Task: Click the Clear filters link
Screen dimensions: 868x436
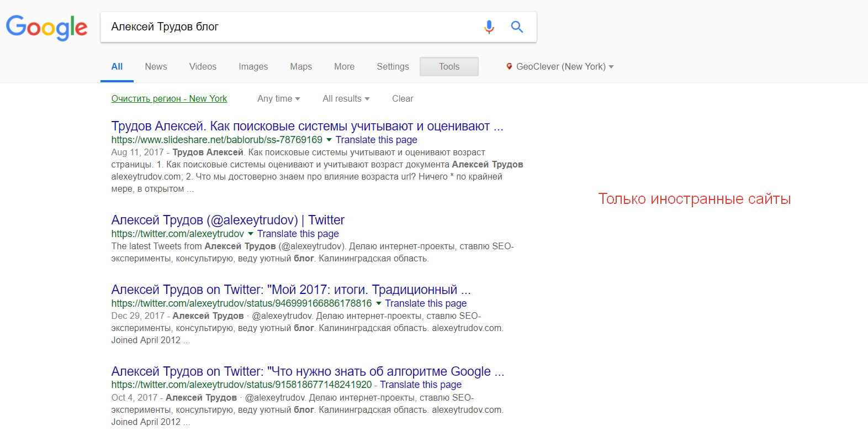Action: (403, 98)
